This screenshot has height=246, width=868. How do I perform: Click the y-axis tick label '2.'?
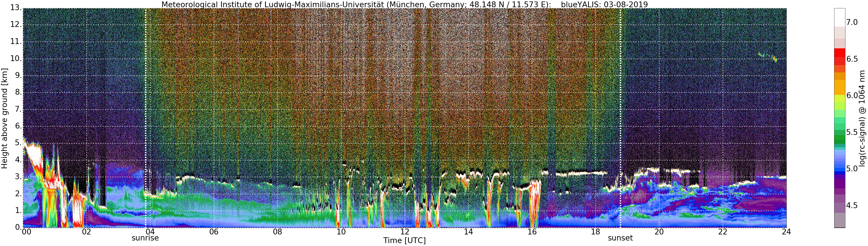pos(18,193)
